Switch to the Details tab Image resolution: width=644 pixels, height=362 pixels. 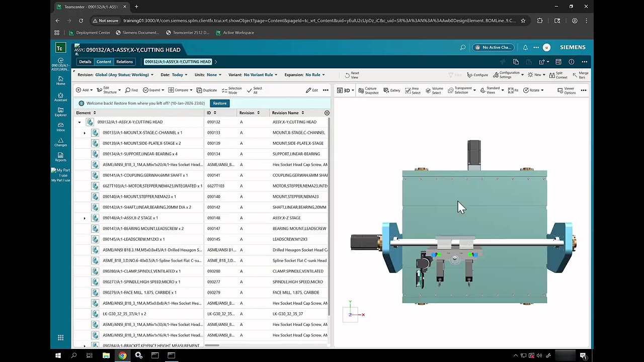pos(86,62)
